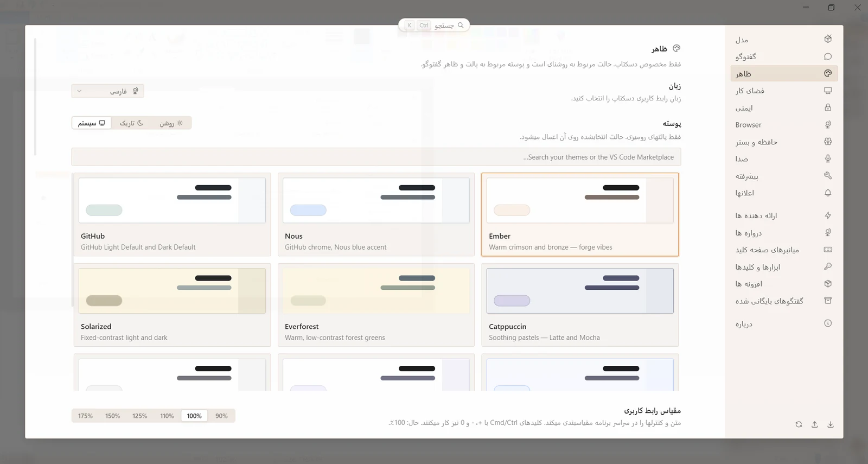Select the Solarized theme card
Viewport: 868px width, 464px height.
click(172, 305)
